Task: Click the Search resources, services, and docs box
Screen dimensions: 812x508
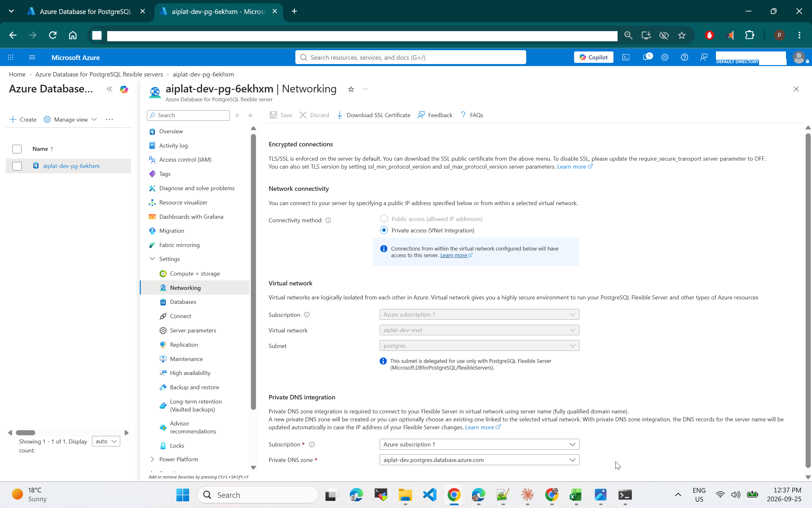Action: (410, 57)
